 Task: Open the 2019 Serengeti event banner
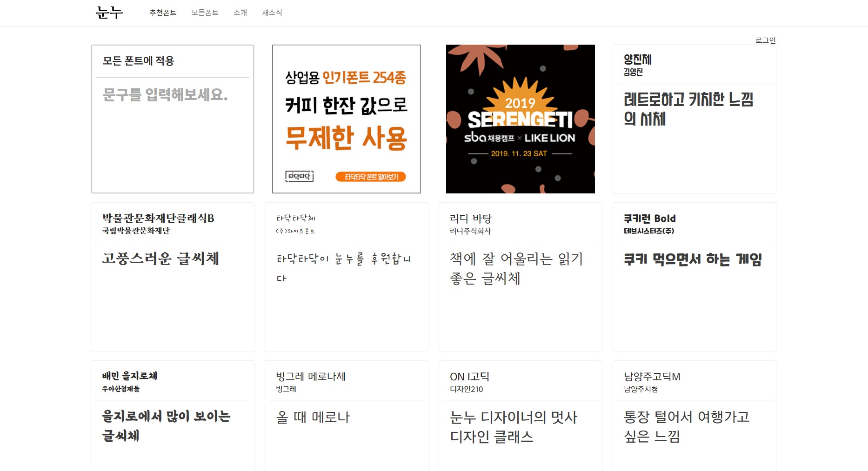[520, 119]
